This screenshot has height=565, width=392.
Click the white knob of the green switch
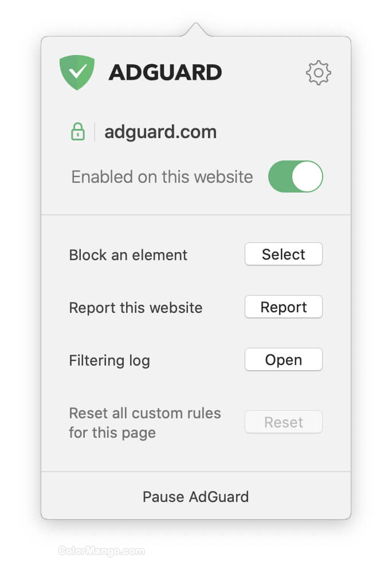(306, 176)
